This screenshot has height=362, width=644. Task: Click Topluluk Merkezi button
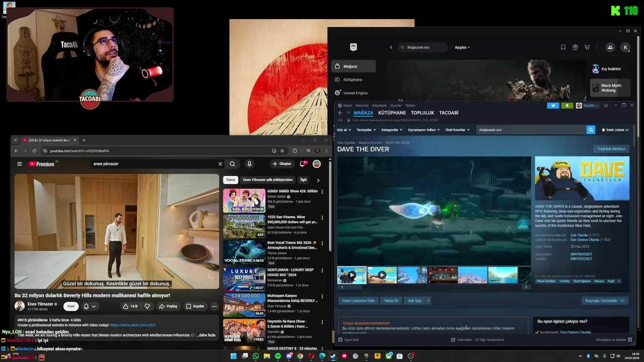pyautogui.click(x=611, y=149)
